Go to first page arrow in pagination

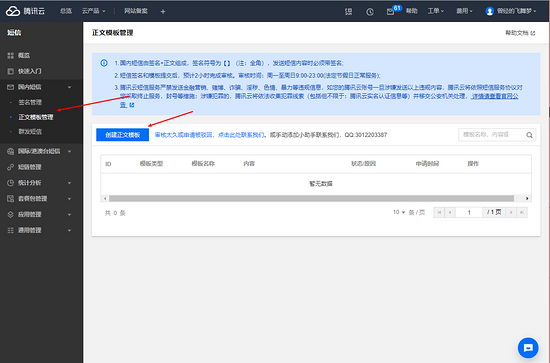439,212
